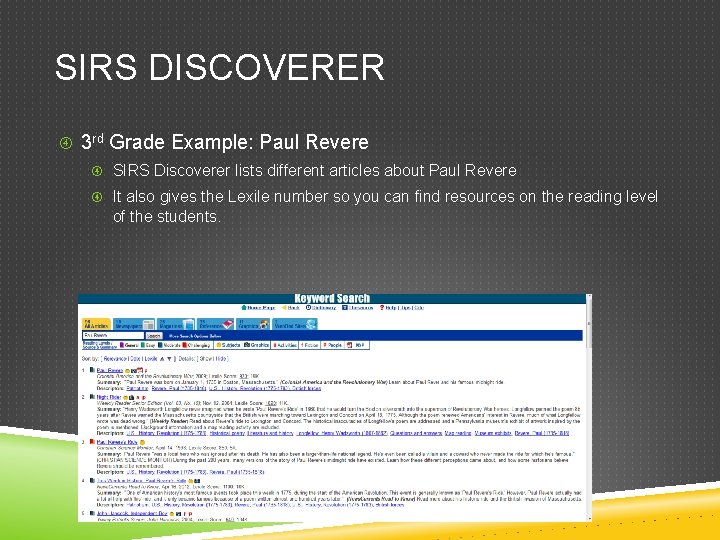Click the Questions and answers descriptor
720x540 pixels.
click(416, 433)
